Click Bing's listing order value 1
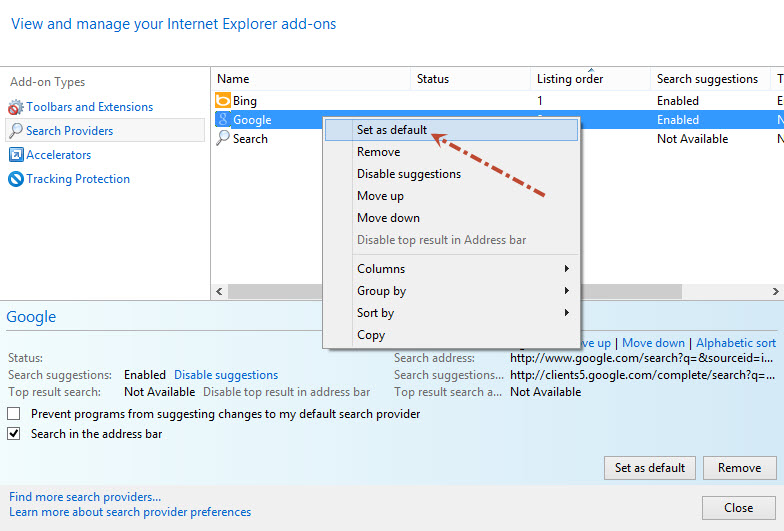784x531 pixels. [x=540, y=100]
